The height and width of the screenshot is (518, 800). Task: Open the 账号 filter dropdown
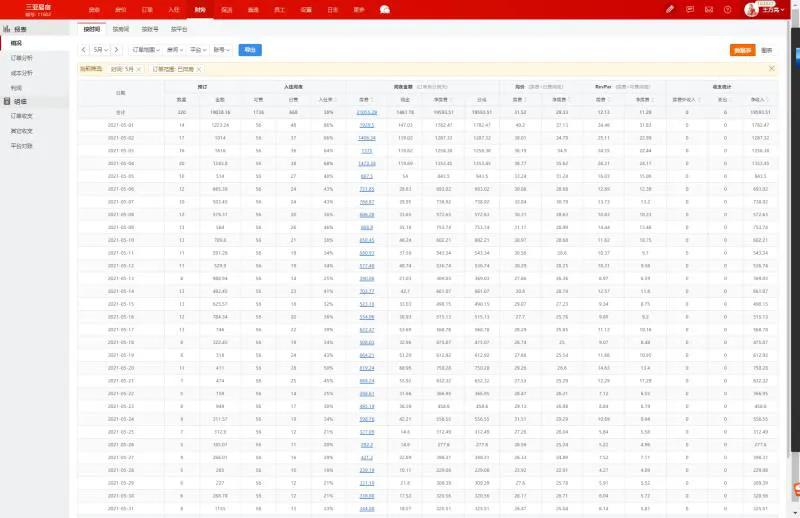click(x=221, y=50)
